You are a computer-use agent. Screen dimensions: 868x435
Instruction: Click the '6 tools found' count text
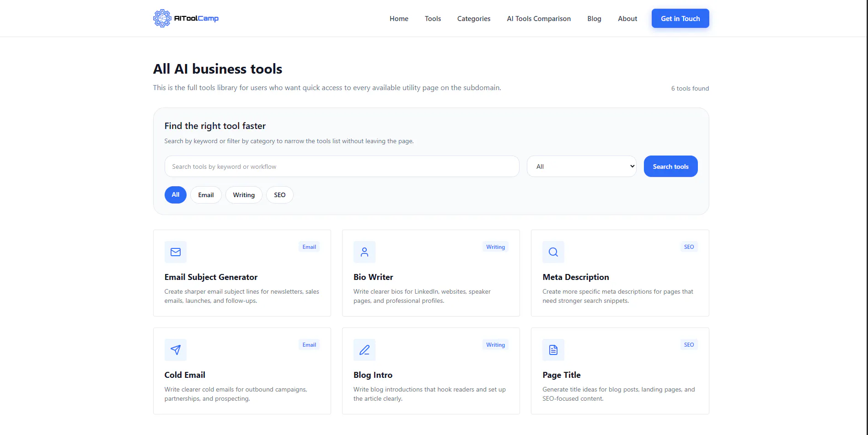pos(690,88)
